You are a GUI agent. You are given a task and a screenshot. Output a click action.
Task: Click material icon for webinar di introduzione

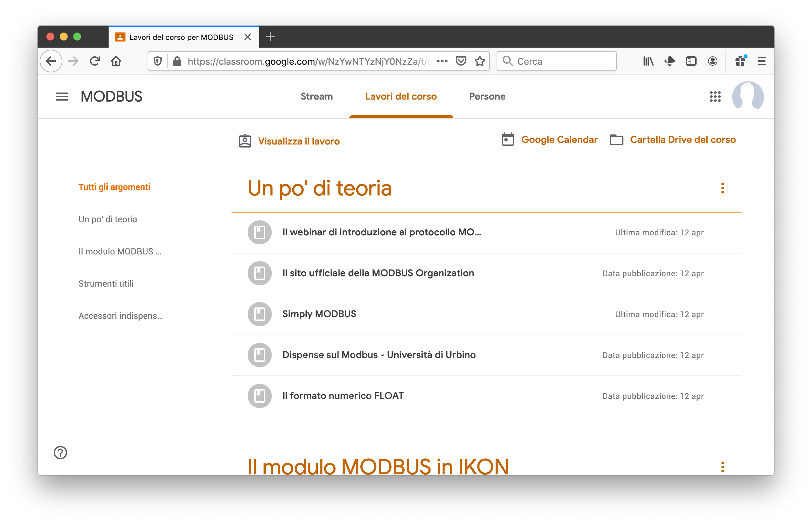[x=260, y=233]
